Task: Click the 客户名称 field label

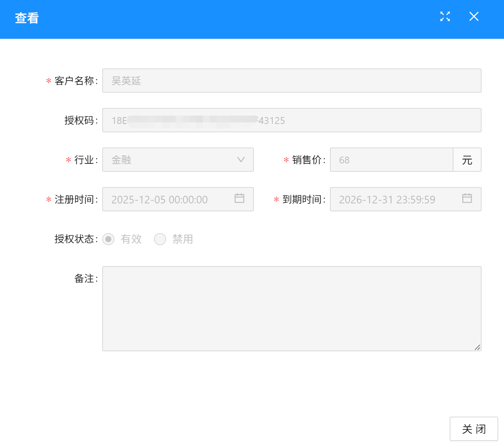Action: click(74, 81)
